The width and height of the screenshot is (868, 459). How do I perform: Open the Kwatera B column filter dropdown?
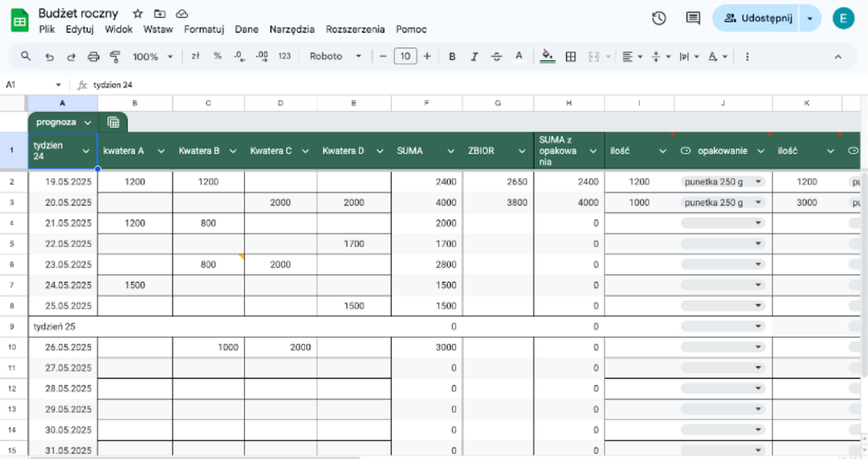tap(233, 151)
